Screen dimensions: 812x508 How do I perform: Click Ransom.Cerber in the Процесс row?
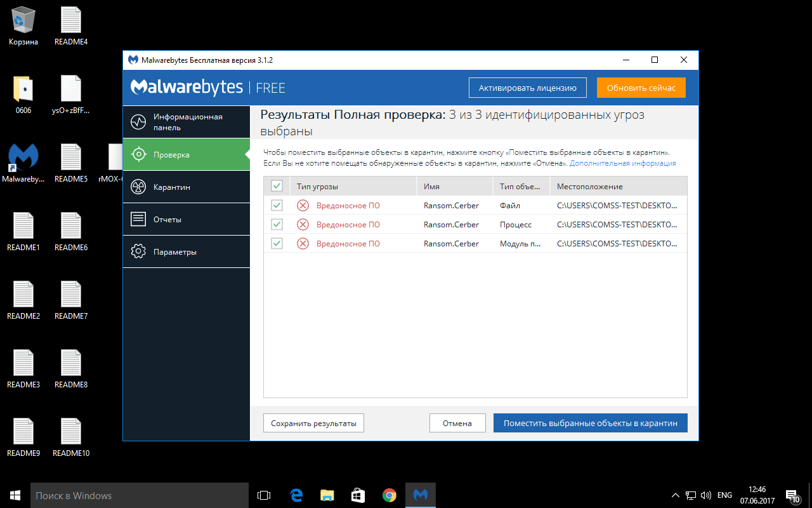coord(452,224)
